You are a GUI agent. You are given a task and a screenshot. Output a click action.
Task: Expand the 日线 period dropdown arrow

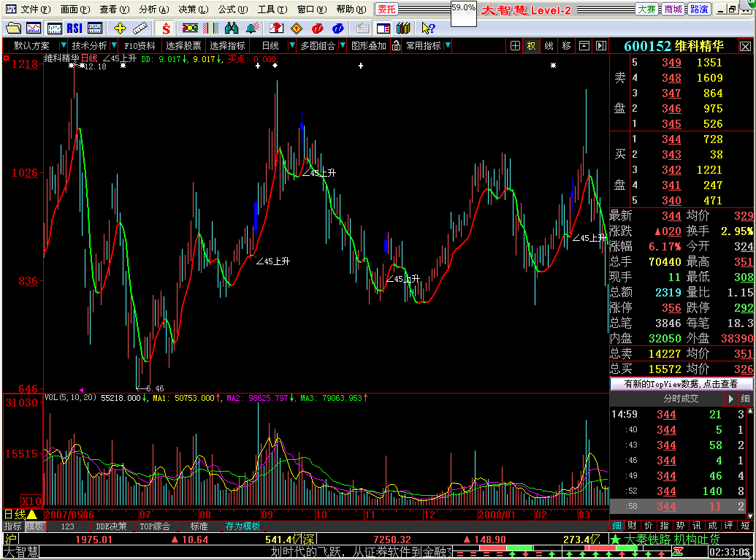[x=291, y=45]
